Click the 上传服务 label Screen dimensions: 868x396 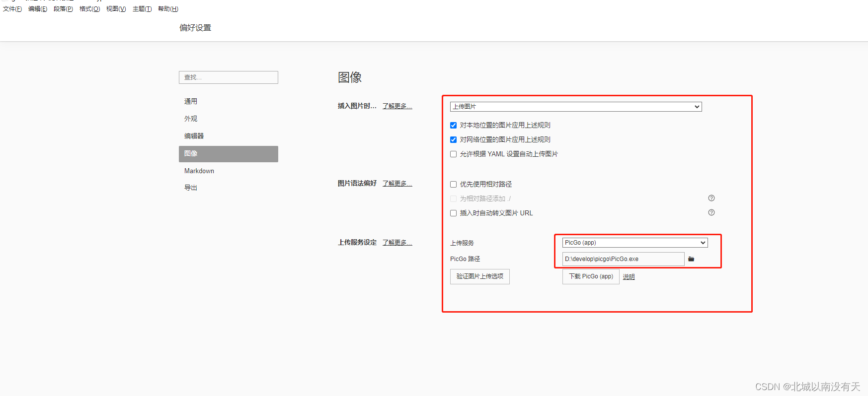point(462,243)
